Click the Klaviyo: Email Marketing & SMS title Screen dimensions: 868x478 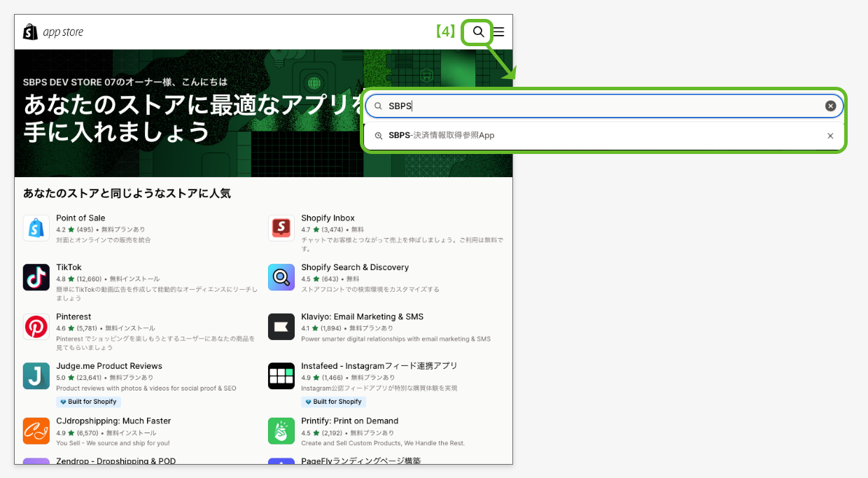coord(363,317)
